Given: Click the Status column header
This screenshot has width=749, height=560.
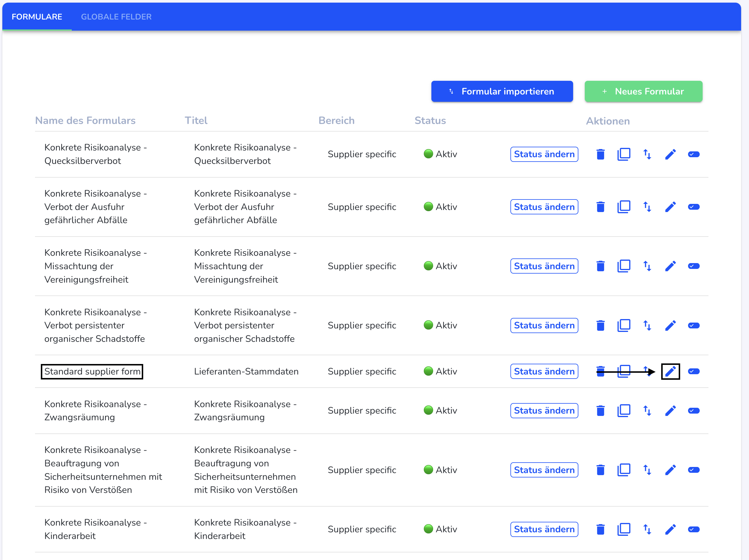Looking at the screenshot, I should click(x=430, y=120).
